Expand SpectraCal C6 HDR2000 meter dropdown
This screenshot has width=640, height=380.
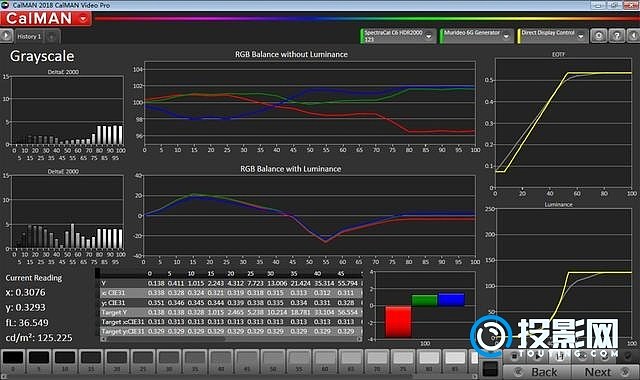[x=429, y=36]
